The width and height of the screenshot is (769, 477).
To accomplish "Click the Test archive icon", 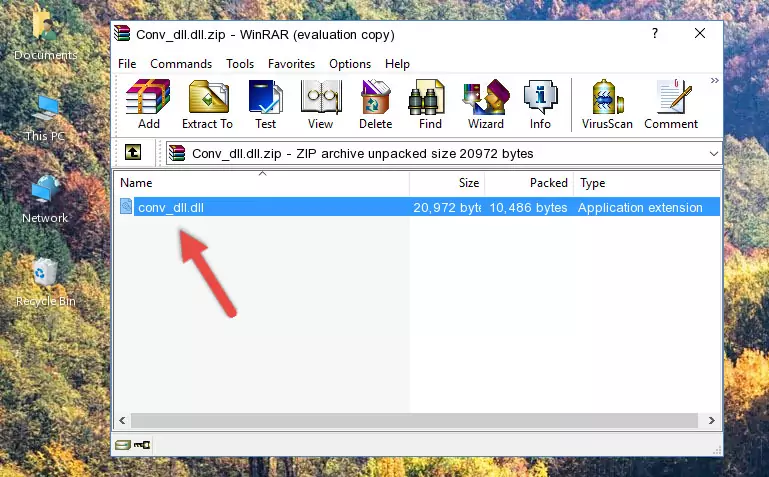I will [265, 103].
